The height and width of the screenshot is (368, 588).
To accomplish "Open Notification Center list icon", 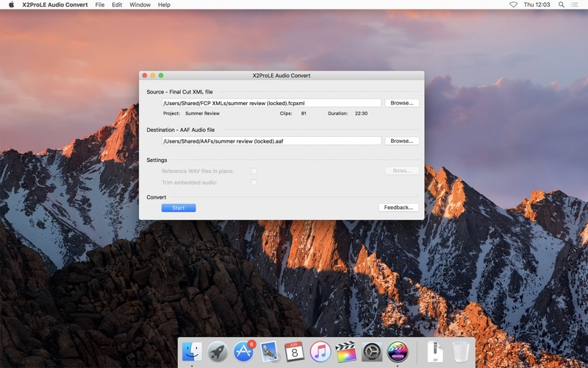I will (x=575, y=4).
